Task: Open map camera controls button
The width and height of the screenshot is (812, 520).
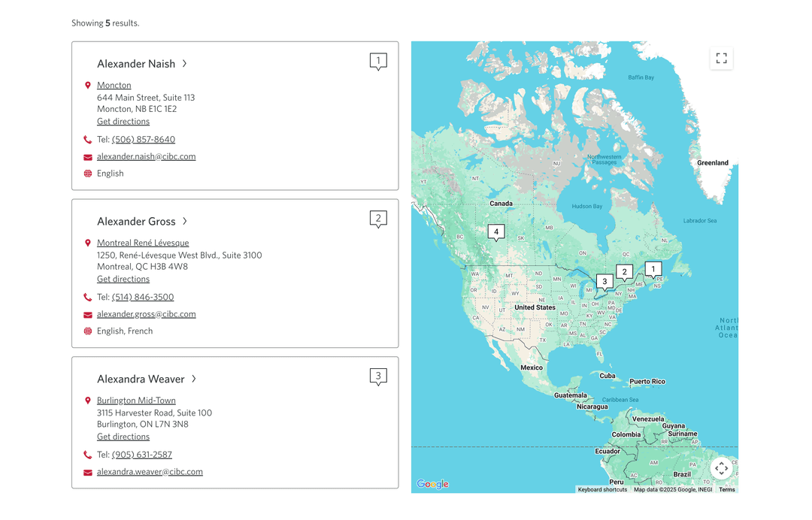Action: 721,469
